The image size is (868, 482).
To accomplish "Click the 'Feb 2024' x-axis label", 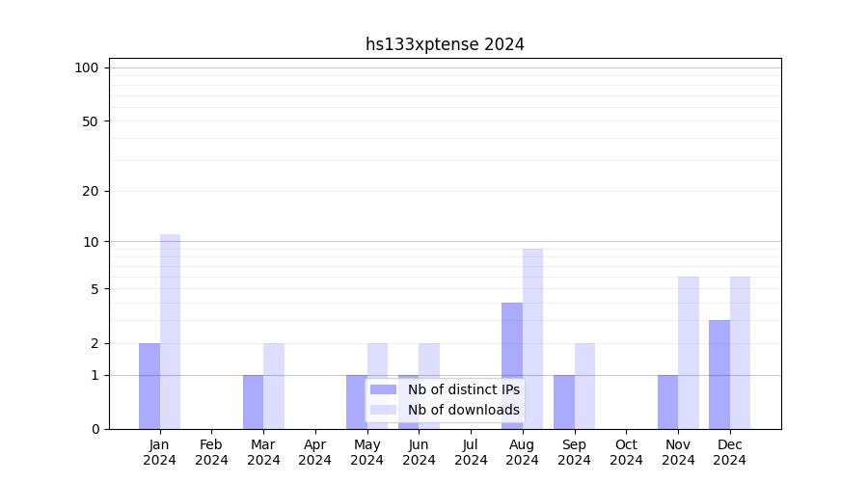I will 211,452.
